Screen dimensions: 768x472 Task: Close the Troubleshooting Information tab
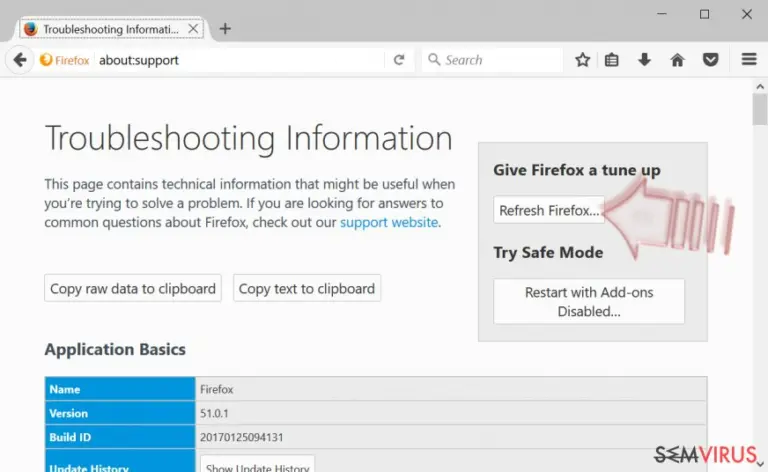(193, 29)
